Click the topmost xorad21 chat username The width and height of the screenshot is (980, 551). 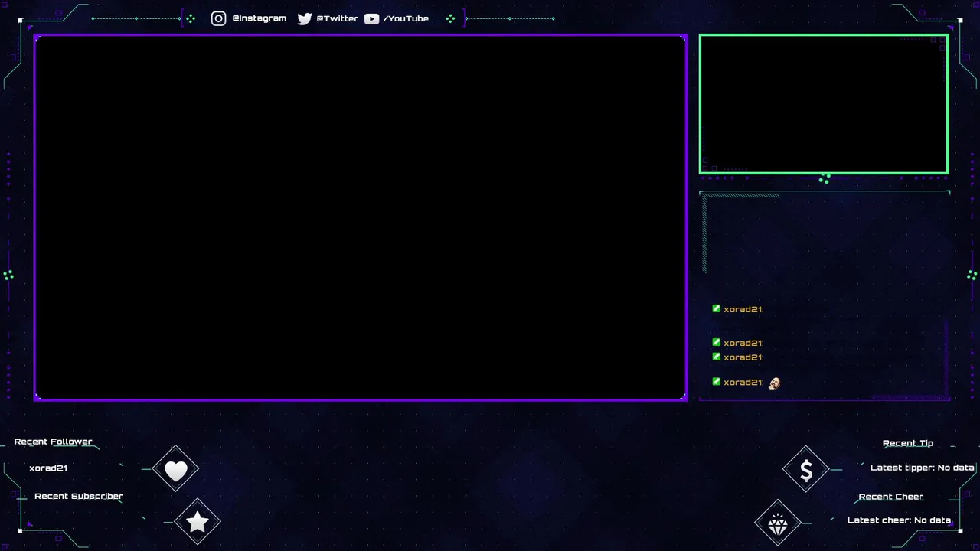(743, 309)
